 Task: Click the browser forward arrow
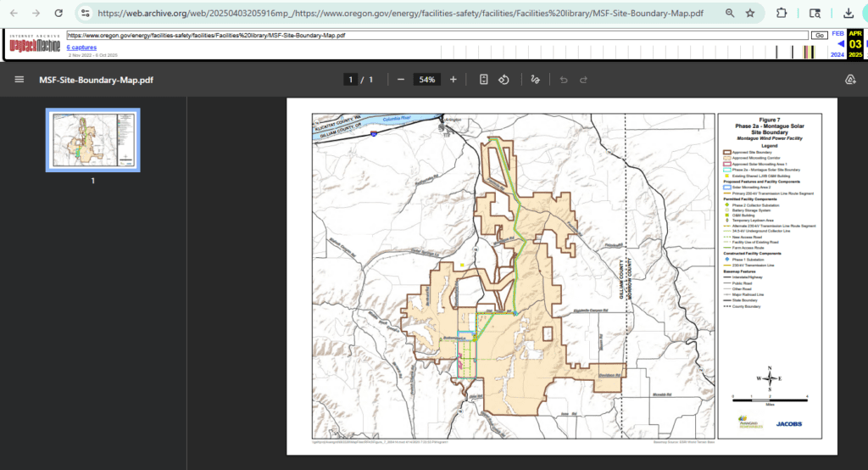[36, 13]
